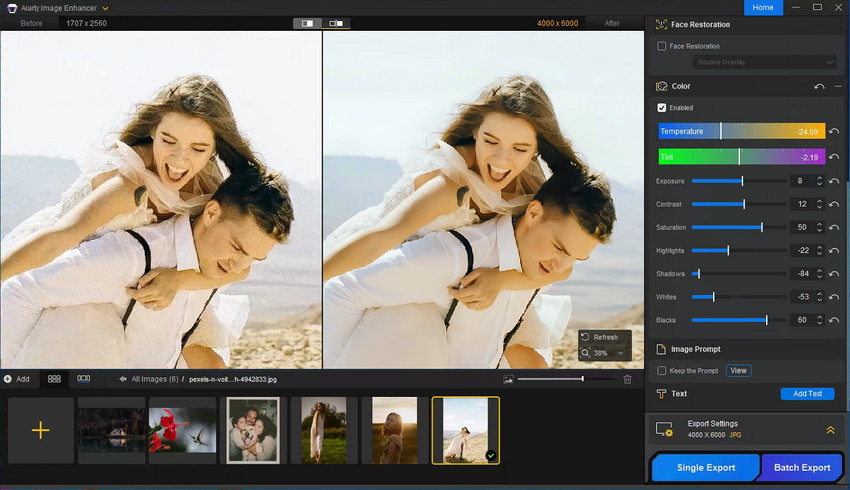Click the Export Settings gear icon

tap(664, 429)
